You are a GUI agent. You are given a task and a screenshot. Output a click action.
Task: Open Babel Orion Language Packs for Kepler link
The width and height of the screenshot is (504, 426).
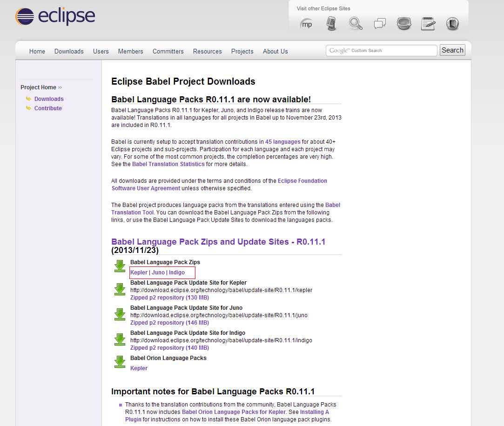point(234,412)
